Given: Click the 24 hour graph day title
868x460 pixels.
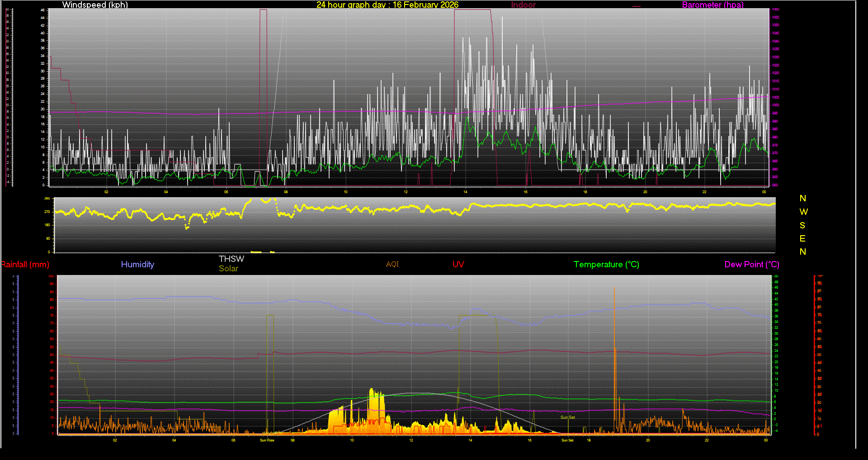Looking at the screenshot, I should click(x=387, y=5).
